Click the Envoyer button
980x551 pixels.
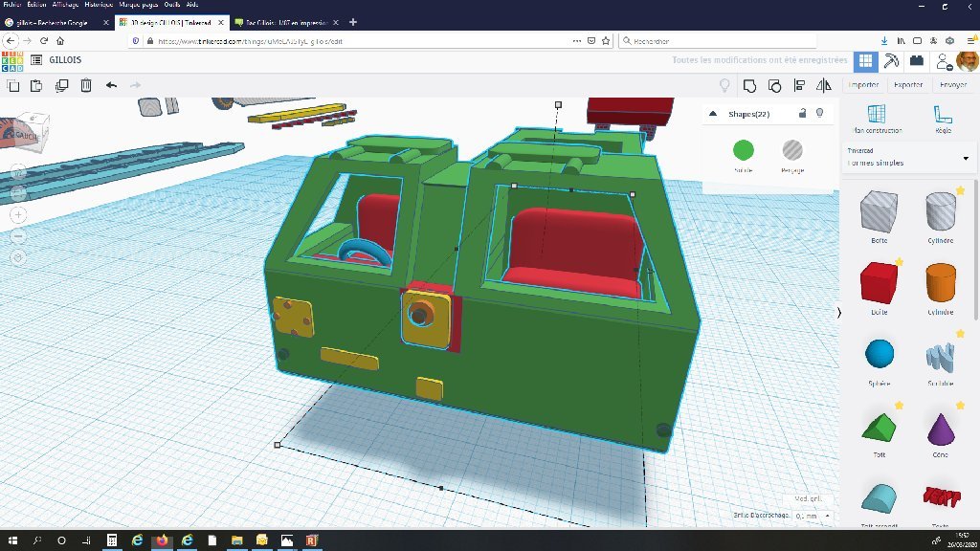(953, 85)
